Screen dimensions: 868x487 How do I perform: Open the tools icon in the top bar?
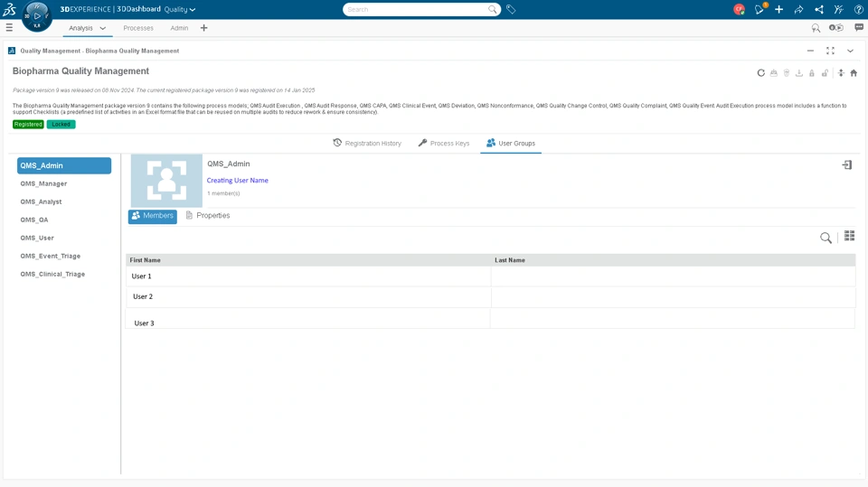(x=839, y=9)
